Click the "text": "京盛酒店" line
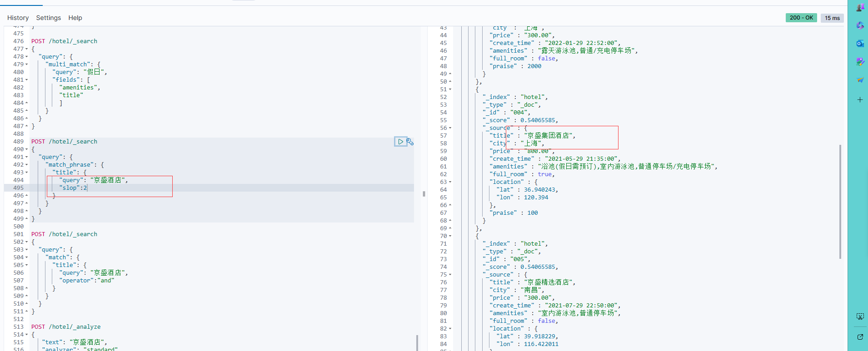Image resolution: width=868 pixels, height=351 pixels. tap(75, 342)
